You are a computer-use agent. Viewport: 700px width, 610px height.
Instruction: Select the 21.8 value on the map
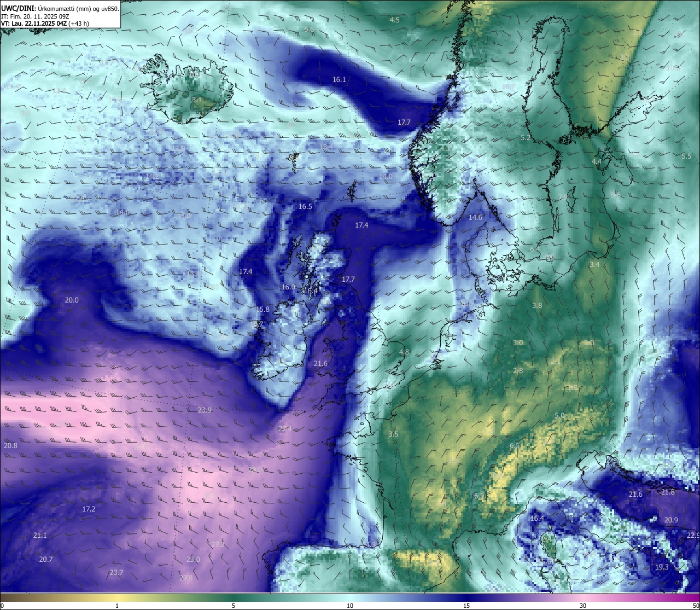[668, 492]
